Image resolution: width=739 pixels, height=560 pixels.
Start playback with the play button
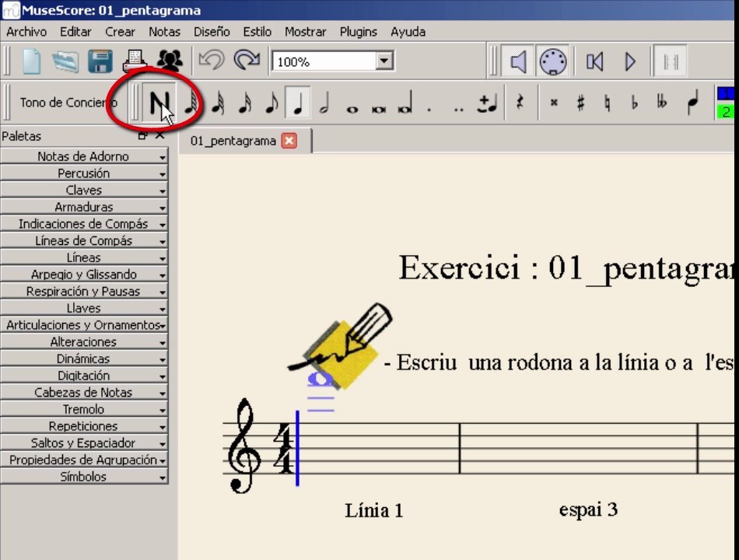pos(629,61)
